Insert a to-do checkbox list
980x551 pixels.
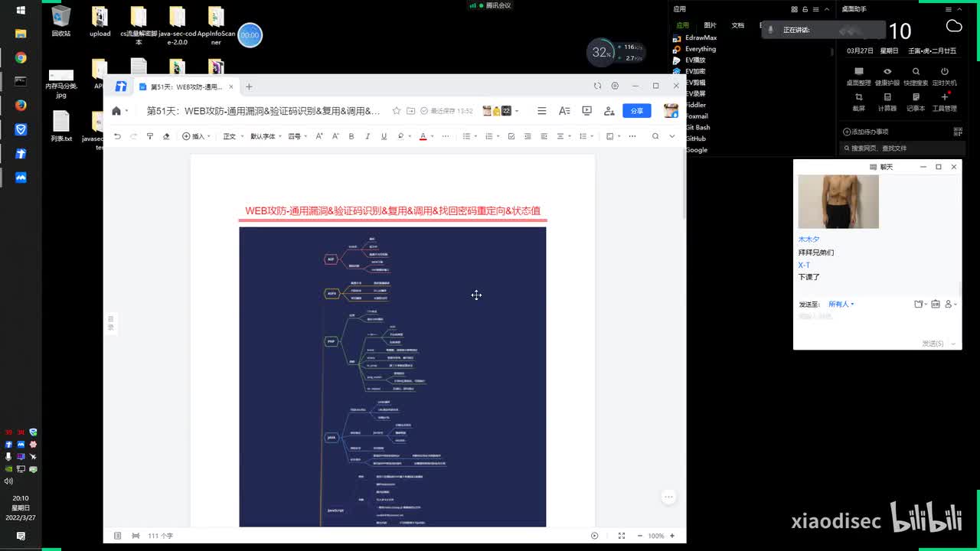click(x=511, y=136)
